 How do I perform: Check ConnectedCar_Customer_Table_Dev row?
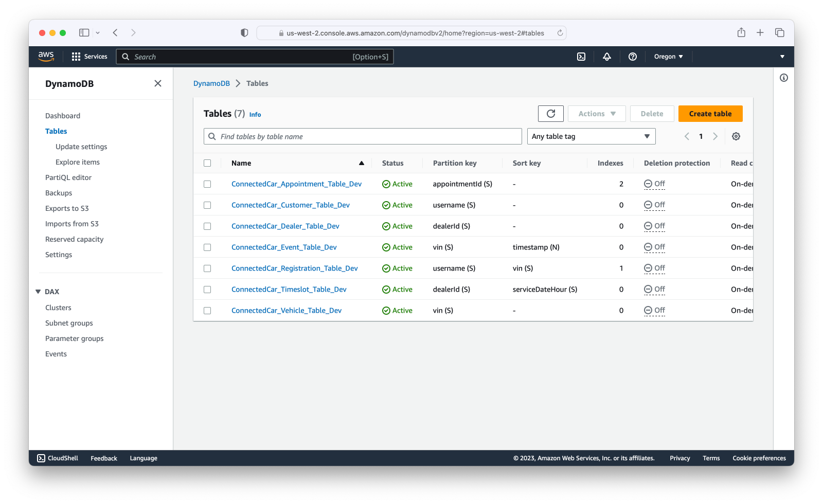[x=207, y=205]
